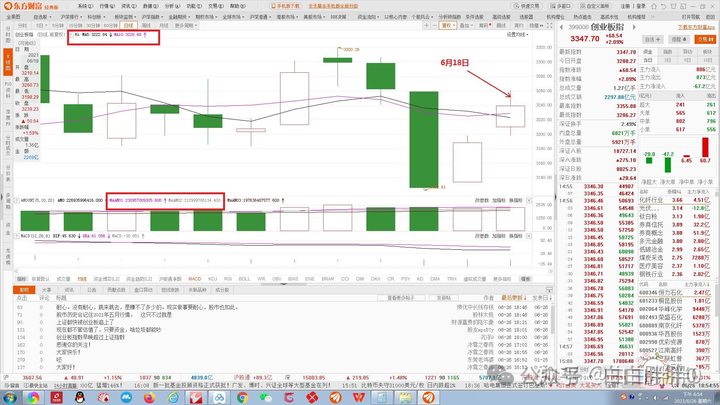Open Windows Start button

(x=10, y=398)
